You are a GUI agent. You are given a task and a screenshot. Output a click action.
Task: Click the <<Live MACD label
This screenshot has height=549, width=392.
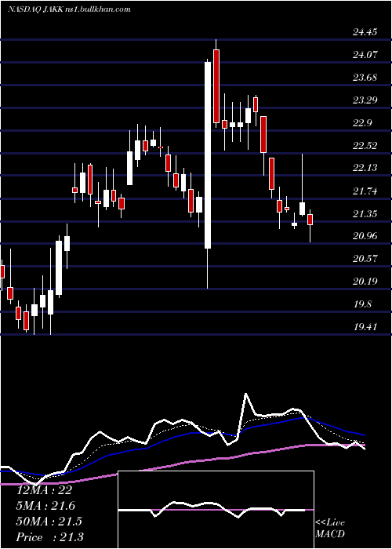pos(330,529)
